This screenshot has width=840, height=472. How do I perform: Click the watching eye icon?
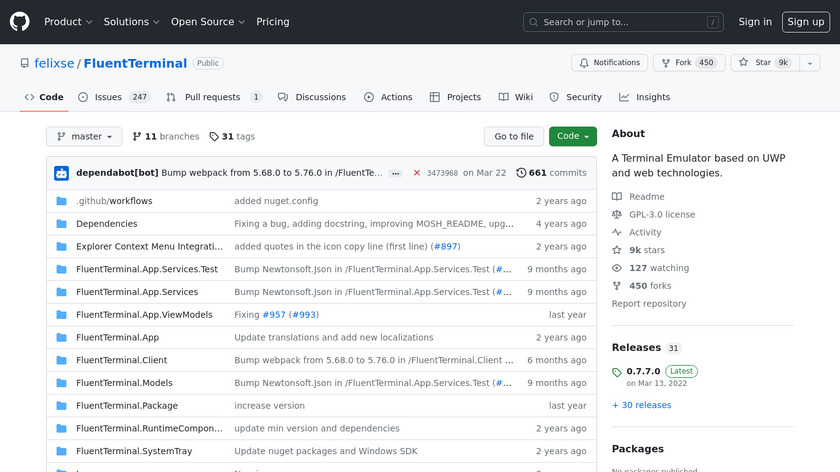click(617, 268)
